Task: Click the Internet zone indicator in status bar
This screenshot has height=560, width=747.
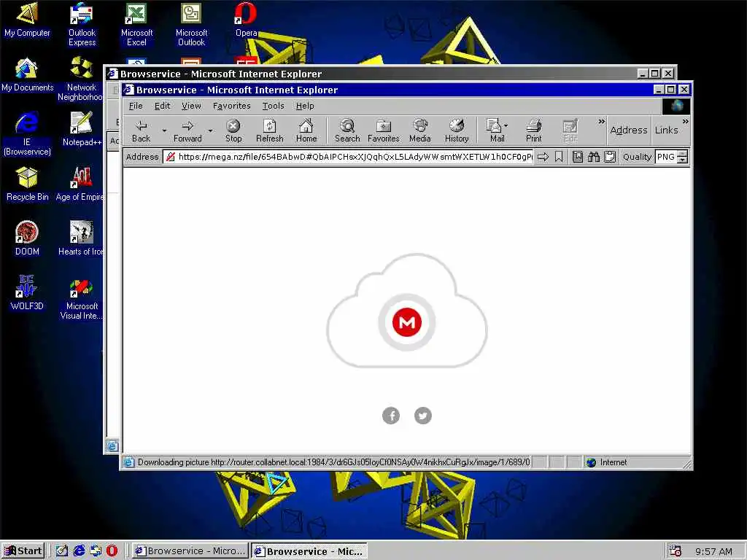Action: click(606, 462)
